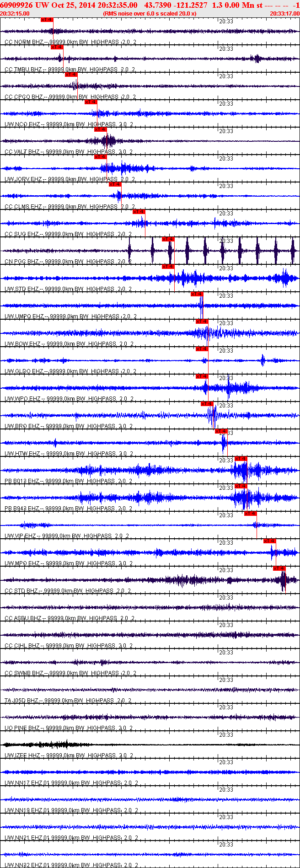Click the pick flag on CC STD trace

click(x=279, y=568)
